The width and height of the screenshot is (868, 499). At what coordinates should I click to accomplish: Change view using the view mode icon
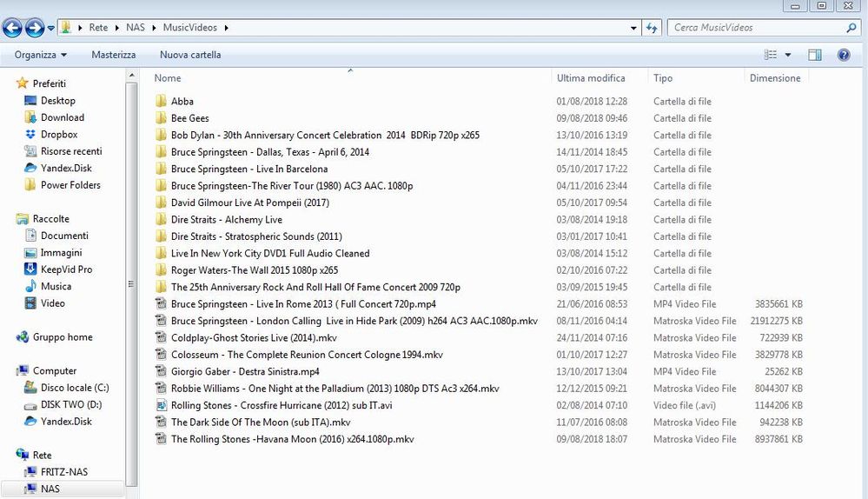[770, 55]
